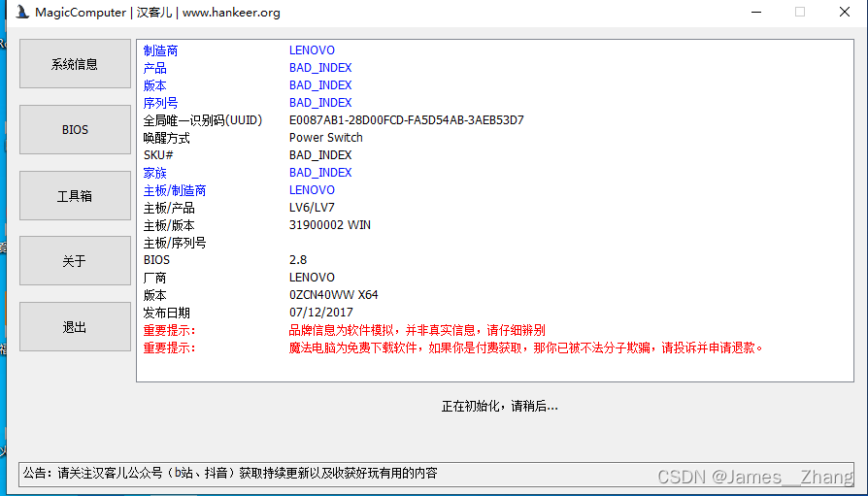Screen dimensions: 868x496
Task: Select the UUID value E0087AB1-28D00FCD
Action: point(406,120)
